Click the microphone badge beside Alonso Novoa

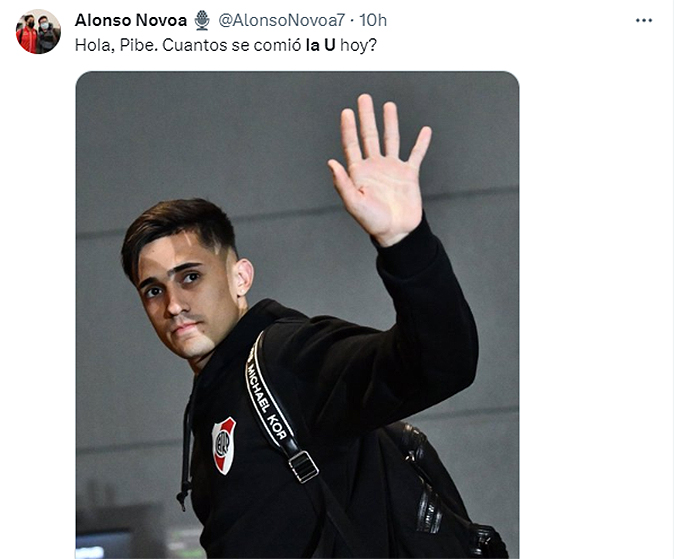[202, 20]
